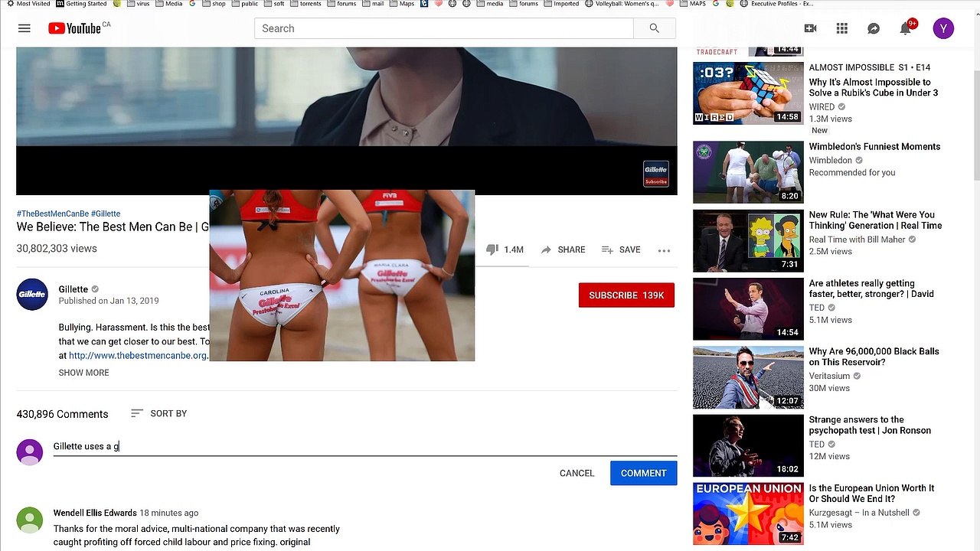The image size is (980, 551).
Task: Open the #Gillette hashtag link
Action: click(106, 214)
